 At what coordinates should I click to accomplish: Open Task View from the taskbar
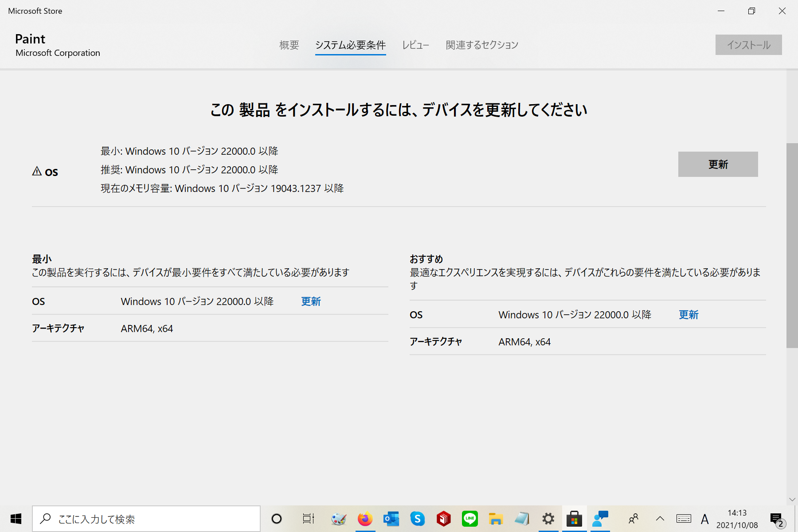point(308,519)
